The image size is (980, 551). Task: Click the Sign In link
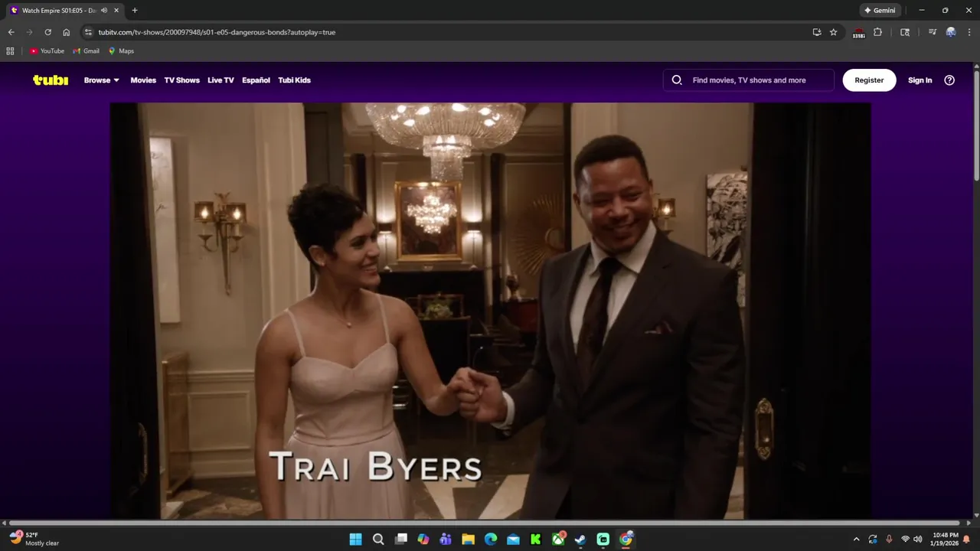pyautogui.click(x=920, y=80)
